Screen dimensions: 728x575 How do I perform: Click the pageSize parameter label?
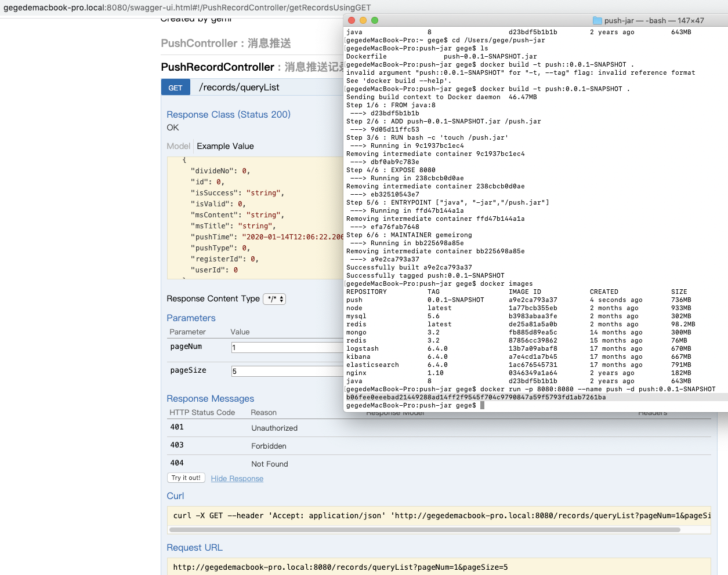(x=188, y=370)
